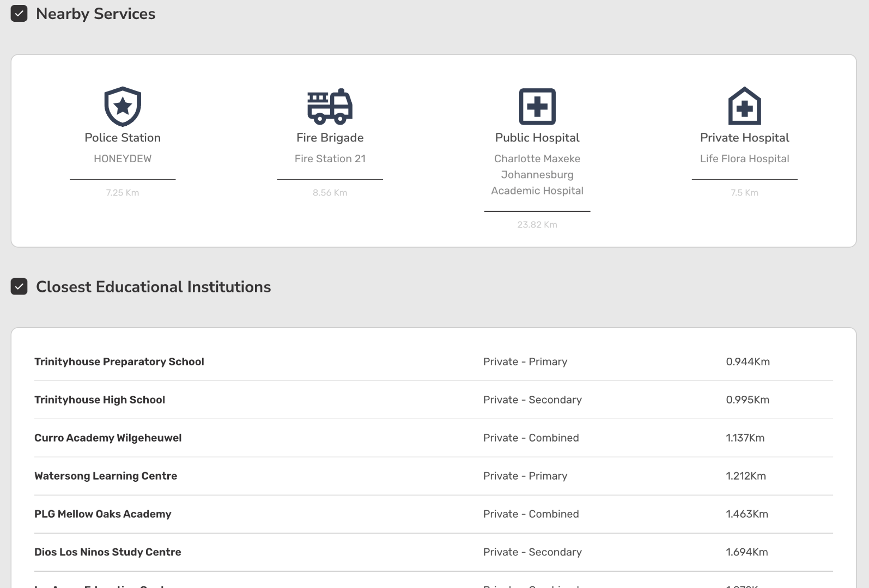Viewport: 869px width, 588px height.
Task: Click PLG Mellow Oaks Academy entry
Action: pos(103,514)
